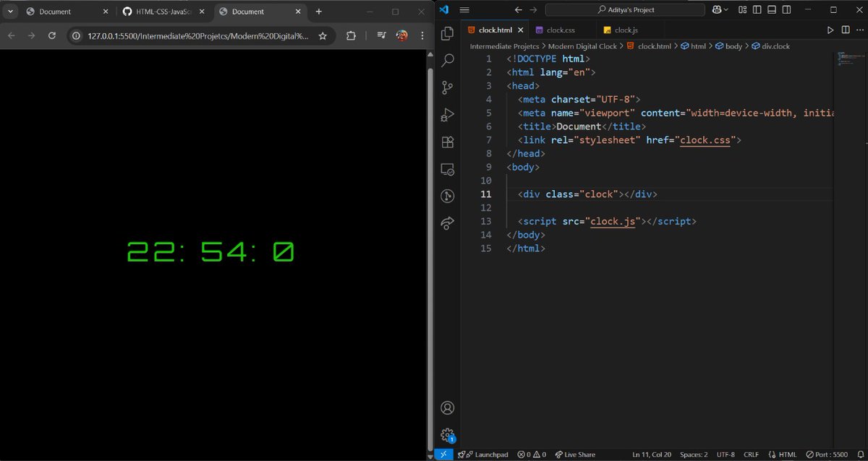868x461 pixels.
Task: Start Live Share from status bar
Action: (574, 454)
